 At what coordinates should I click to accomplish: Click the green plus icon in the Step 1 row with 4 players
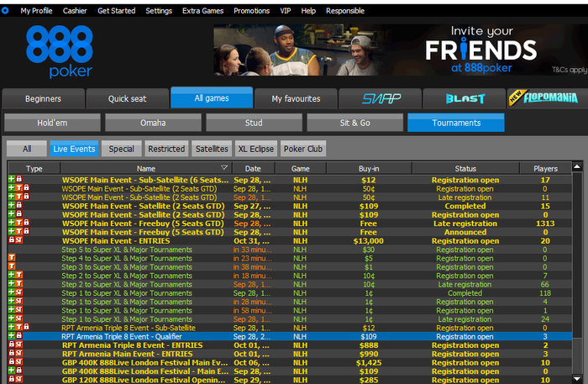click(x=12, y=301)
